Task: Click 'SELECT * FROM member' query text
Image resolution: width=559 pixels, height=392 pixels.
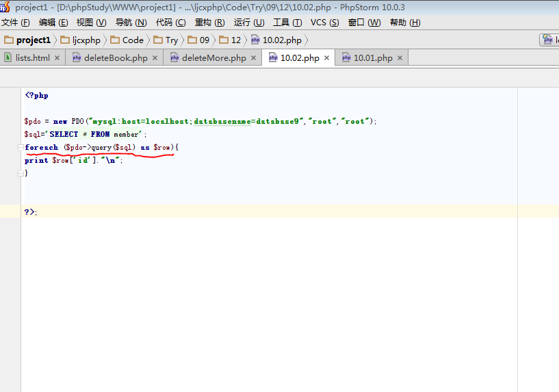Action: pyautogui.click(x=94, y=134)
